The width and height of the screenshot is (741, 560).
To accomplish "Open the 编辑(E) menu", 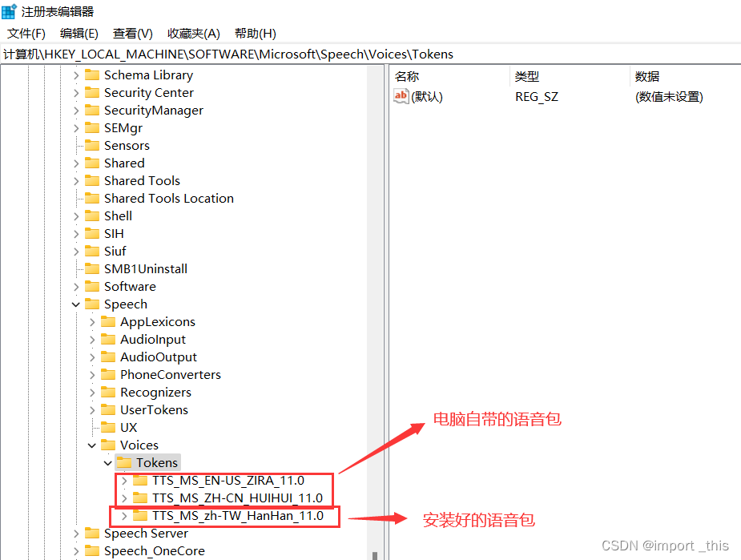I will tap(79, 34).
